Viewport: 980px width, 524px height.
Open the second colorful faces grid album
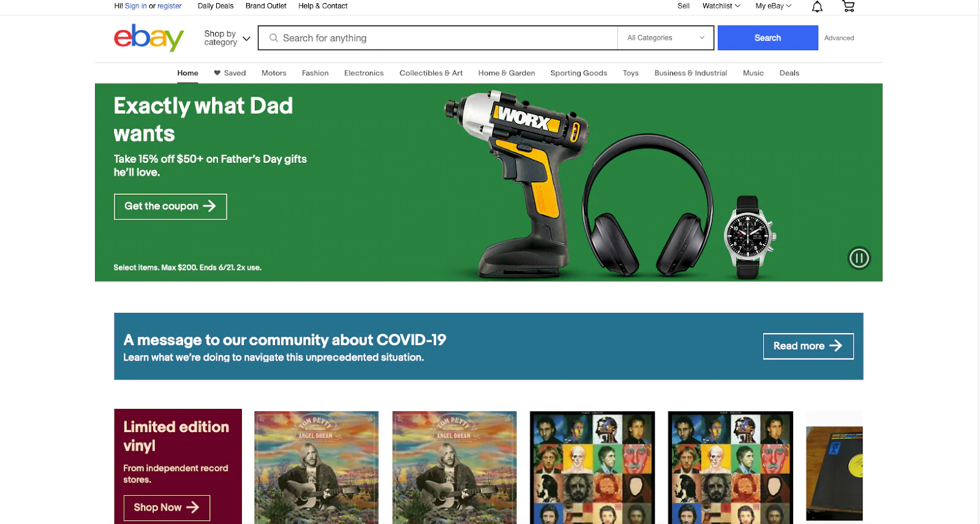pos(731,468)
